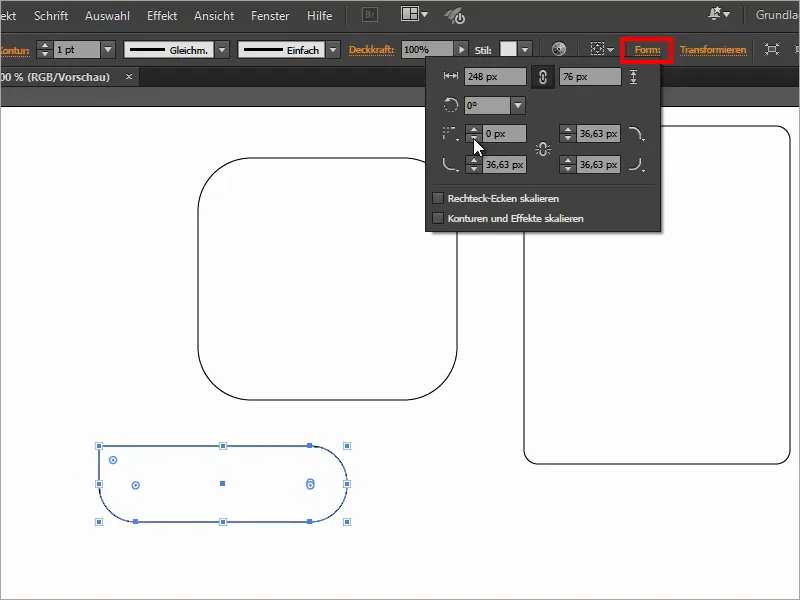
Task: Open the notifications bell icon
Action: (x=715, y=15)
